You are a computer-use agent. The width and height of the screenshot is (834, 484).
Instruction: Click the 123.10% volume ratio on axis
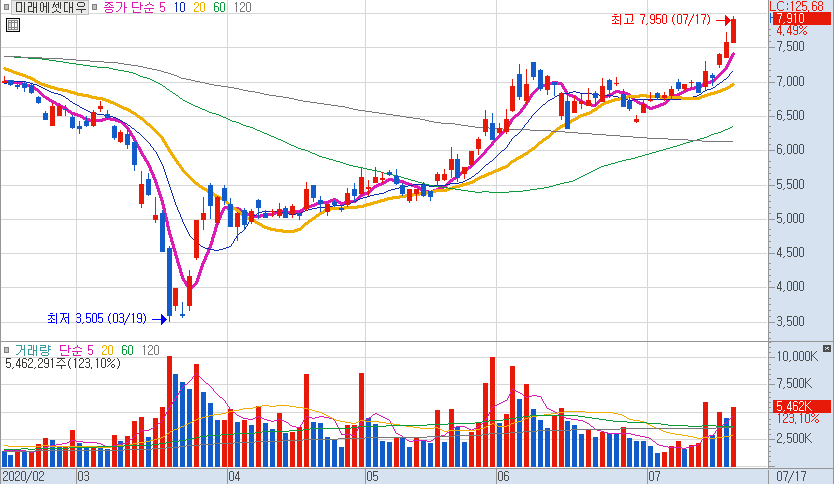coord(798,419)
